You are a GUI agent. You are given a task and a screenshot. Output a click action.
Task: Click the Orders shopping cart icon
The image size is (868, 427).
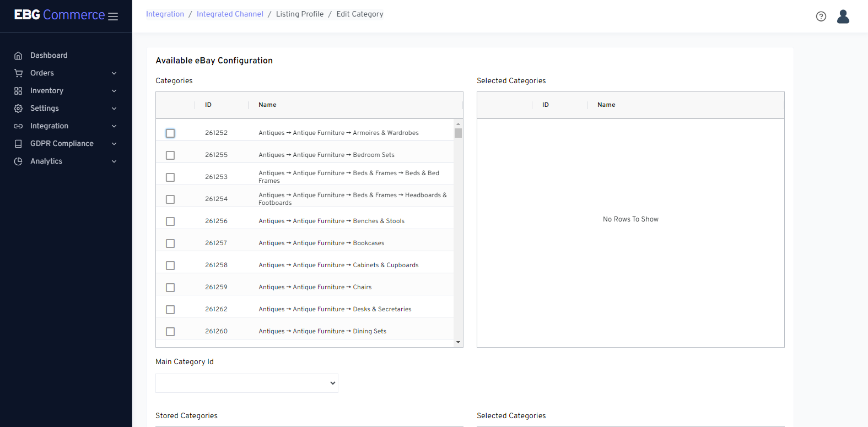18,73
